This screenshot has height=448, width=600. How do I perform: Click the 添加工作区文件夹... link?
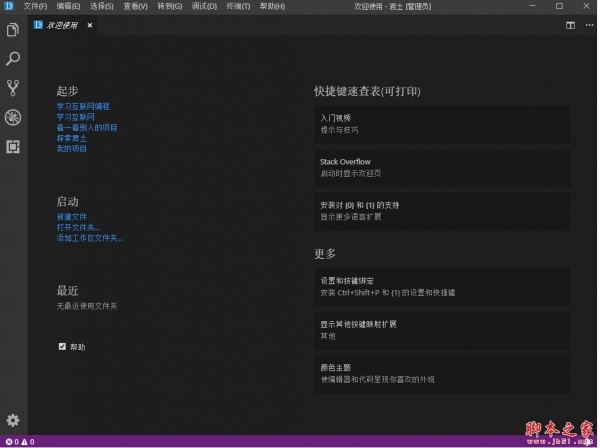pyautogui.click(x=89, y=238)
